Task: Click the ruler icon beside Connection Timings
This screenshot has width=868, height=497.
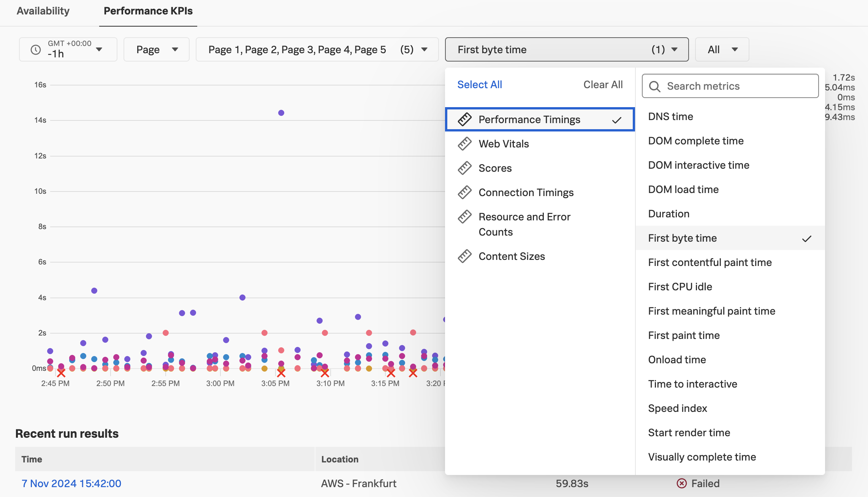Action: [x=464, y=193]
